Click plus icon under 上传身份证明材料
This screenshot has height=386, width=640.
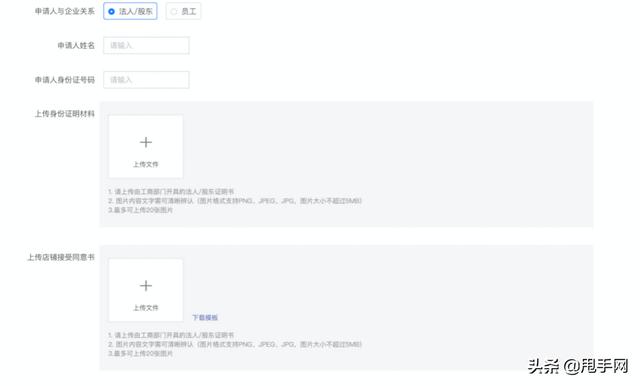click(x=146, y=142)
